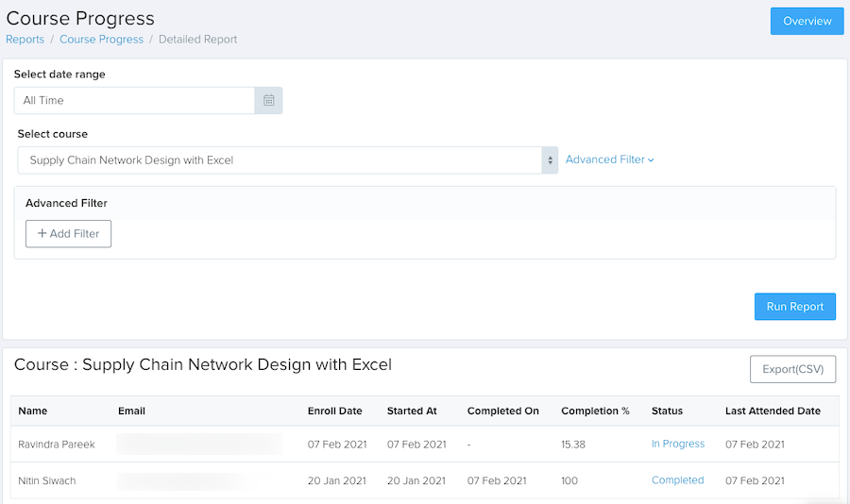Click the 15.38 completion value
850x504 pixels.
tap(573, 445)
